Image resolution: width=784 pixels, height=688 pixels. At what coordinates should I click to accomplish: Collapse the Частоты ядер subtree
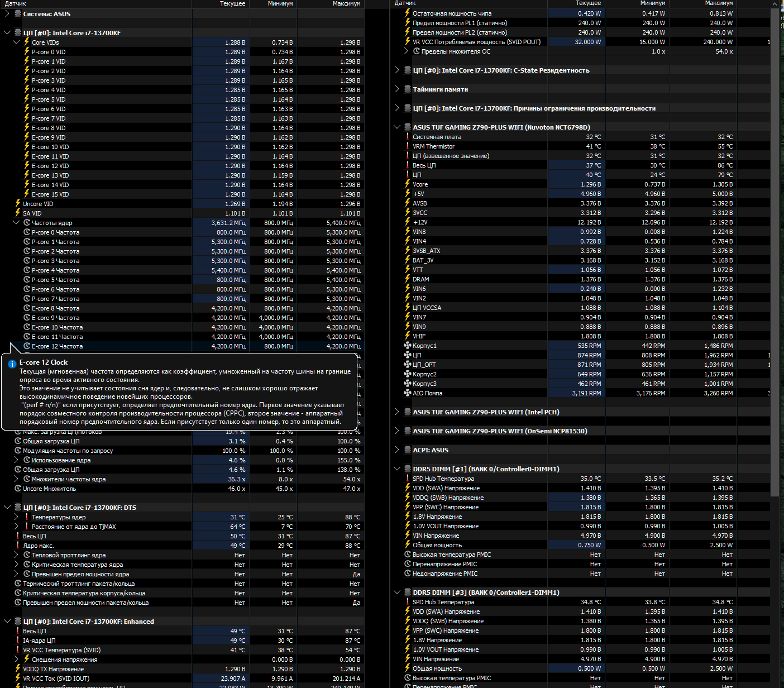[x=16, y=223]
